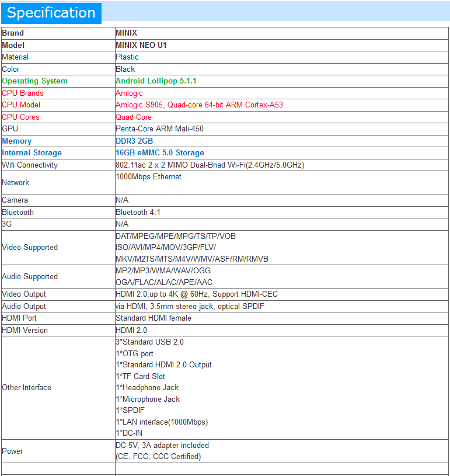
Task: Click 'via HDMI, 3.5mm stereo jack' value
Action: click(x=190, y=307)
